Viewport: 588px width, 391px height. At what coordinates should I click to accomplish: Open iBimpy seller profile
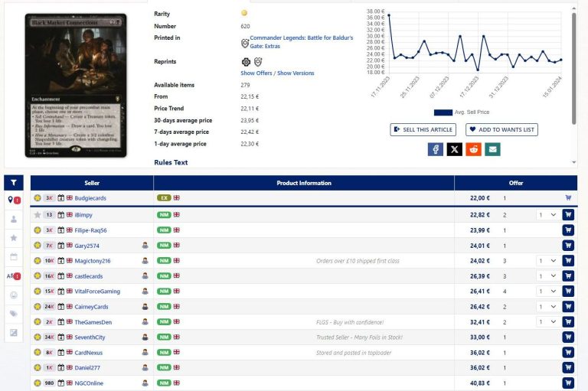pos(83,215)
